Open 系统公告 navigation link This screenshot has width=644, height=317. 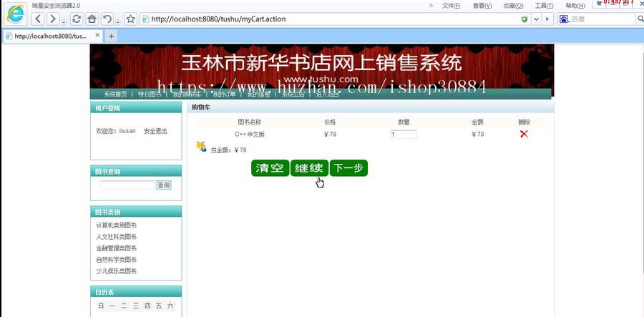[x=293, y=94]
